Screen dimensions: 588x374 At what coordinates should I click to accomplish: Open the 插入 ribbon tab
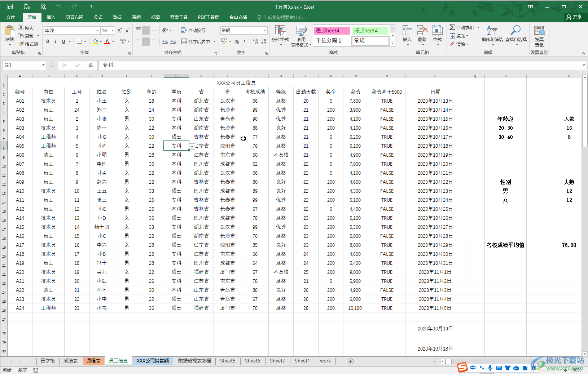point(51,17)
